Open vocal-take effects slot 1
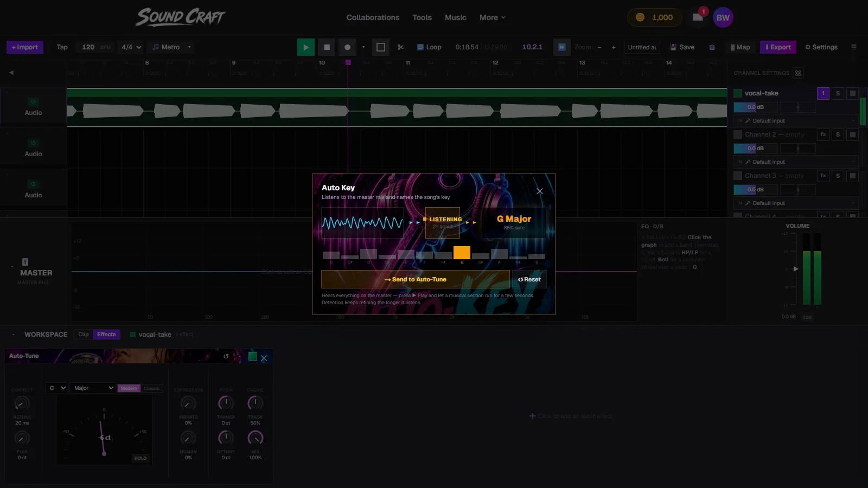 coord(823,93)
